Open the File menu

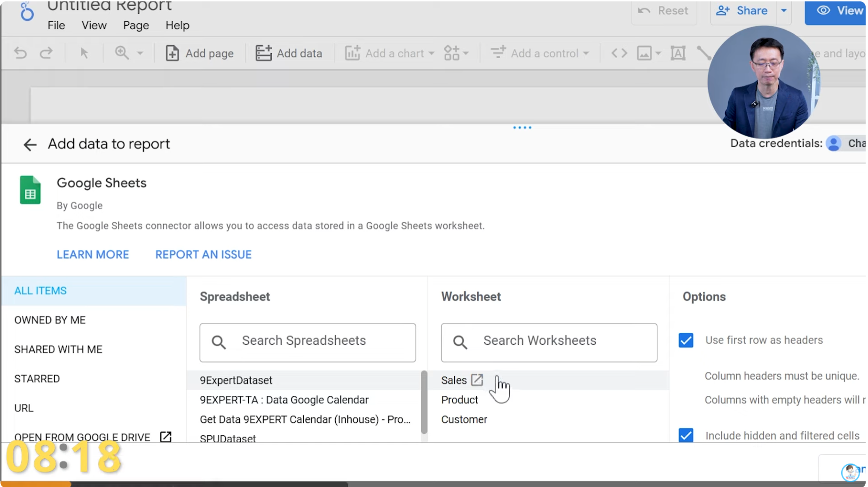56,25
